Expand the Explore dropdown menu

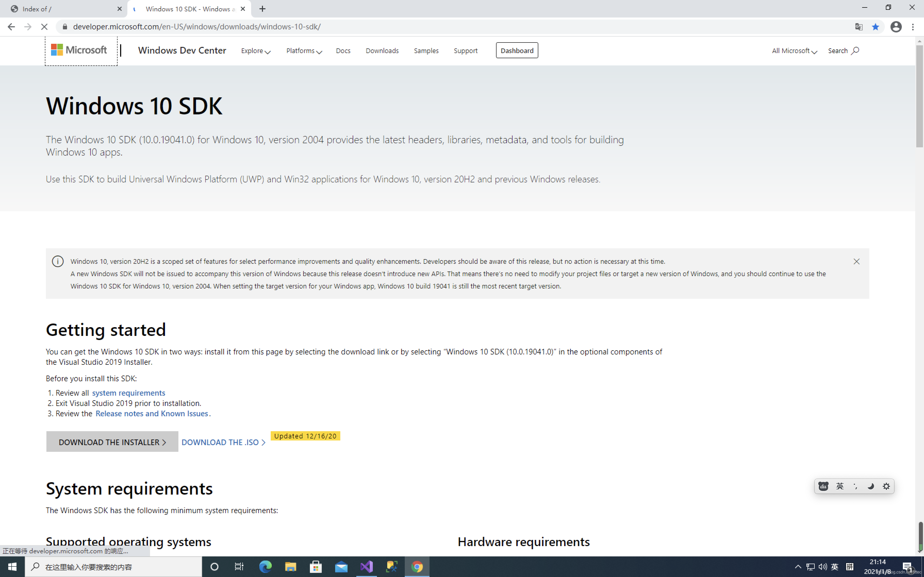click(255, 51)
